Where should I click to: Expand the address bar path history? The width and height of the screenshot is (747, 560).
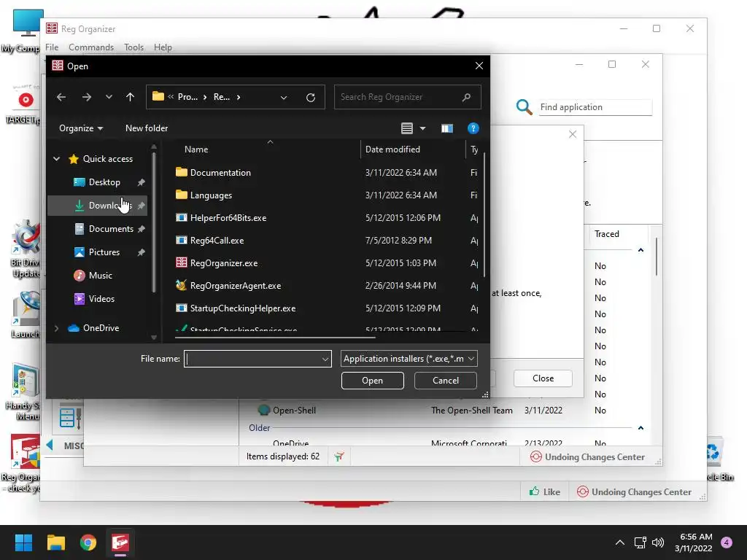coord(284,97)
